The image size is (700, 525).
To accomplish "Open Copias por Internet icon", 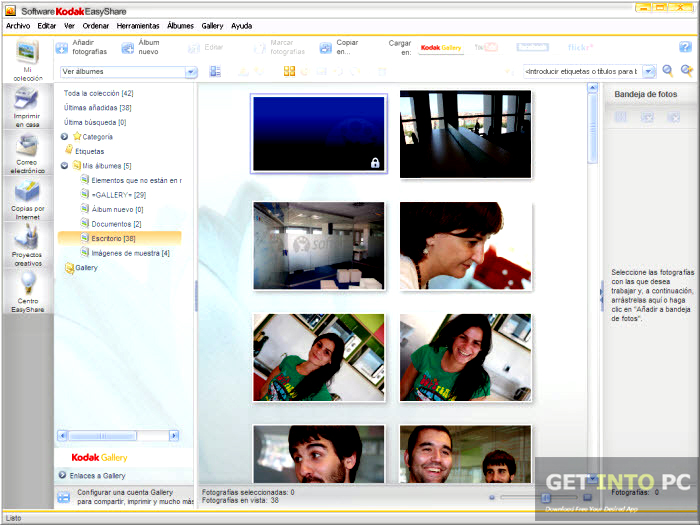I will tap(27, 191).
